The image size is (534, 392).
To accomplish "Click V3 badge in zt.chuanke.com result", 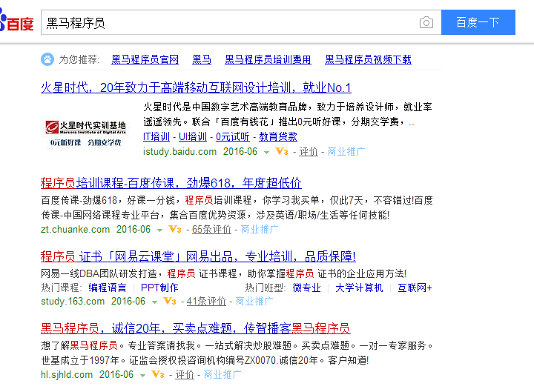I will (174, 230).
